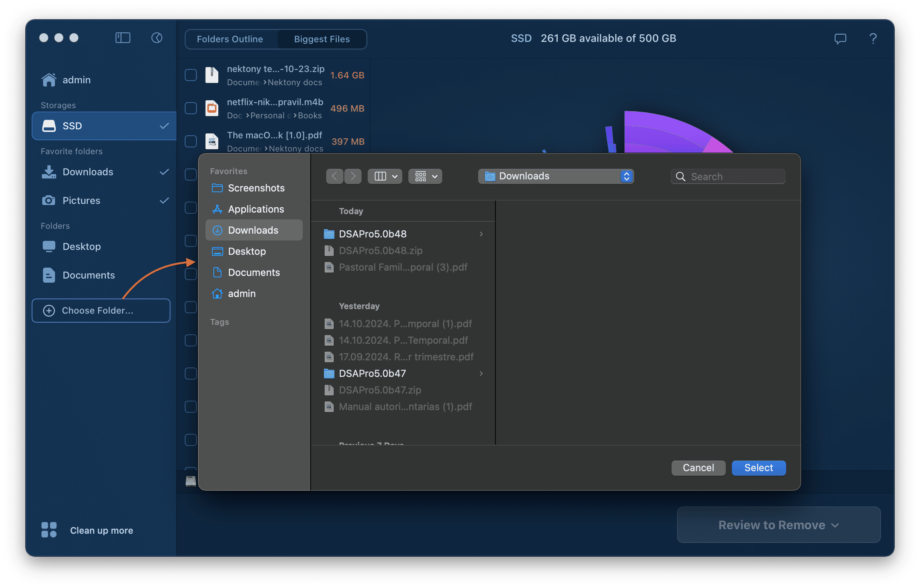This screenshot has height=588, width=920.
Task: Expand the DSAPro5.0b47 folder chevron
Action: click(481, 373)
